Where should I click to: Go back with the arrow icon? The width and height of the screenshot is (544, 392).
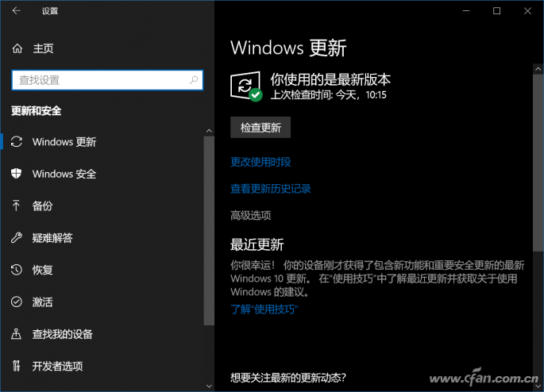[17, 11]
